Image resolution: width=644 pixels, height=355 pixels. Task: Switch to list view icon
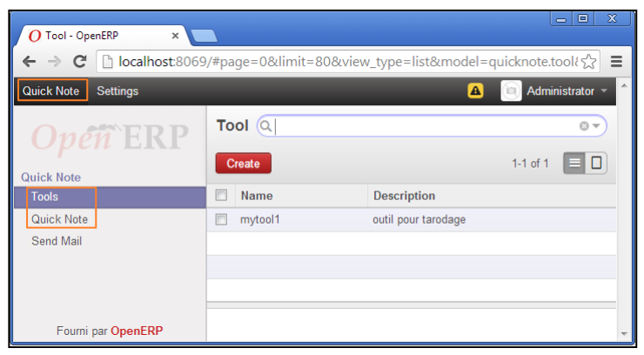point(574,164)
